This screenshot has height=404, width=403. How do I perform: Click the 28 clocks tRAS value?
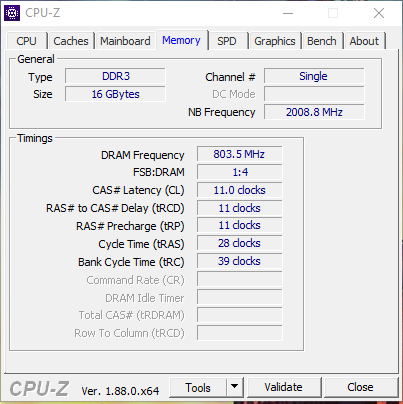(x=239, y=243)
